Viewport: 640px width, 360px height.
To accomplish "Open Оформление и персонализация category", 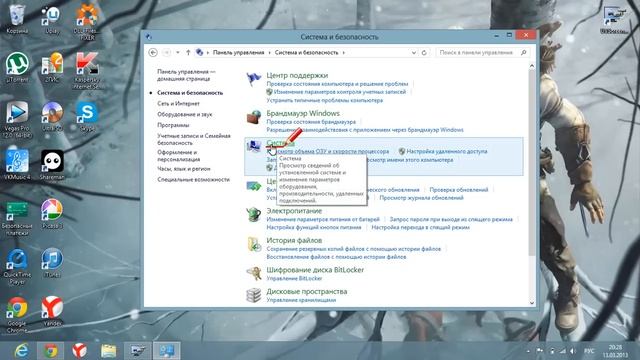I will coord(178,156).
